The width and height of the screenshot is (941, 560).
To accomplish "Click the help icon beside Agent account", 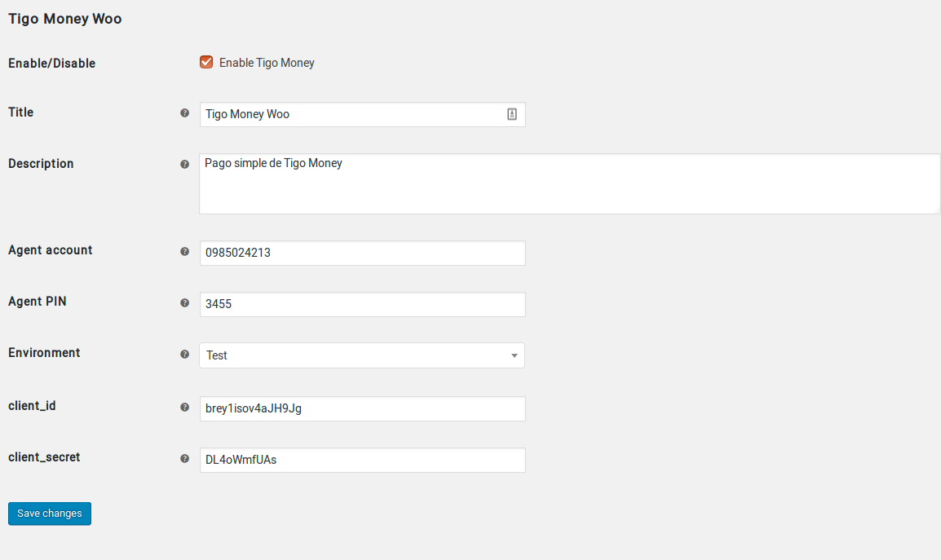I will point(185,252).
